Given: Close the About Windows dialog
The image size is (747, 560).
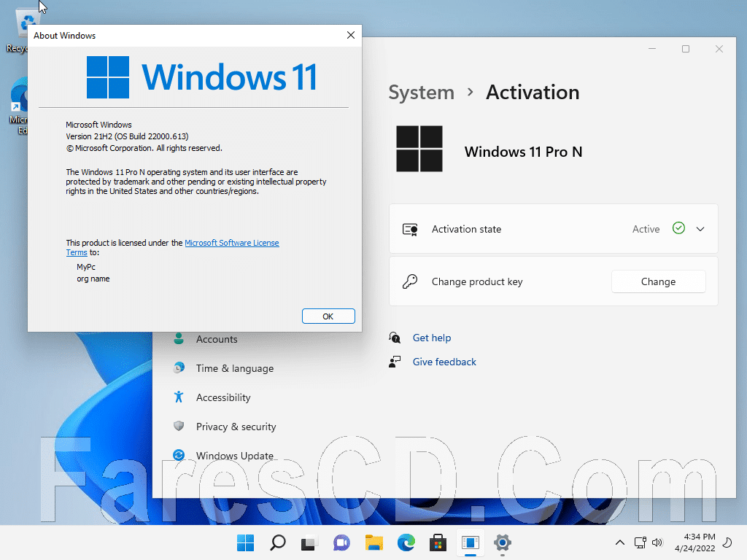Looking at the screenshot, I should tap(351, 35).
